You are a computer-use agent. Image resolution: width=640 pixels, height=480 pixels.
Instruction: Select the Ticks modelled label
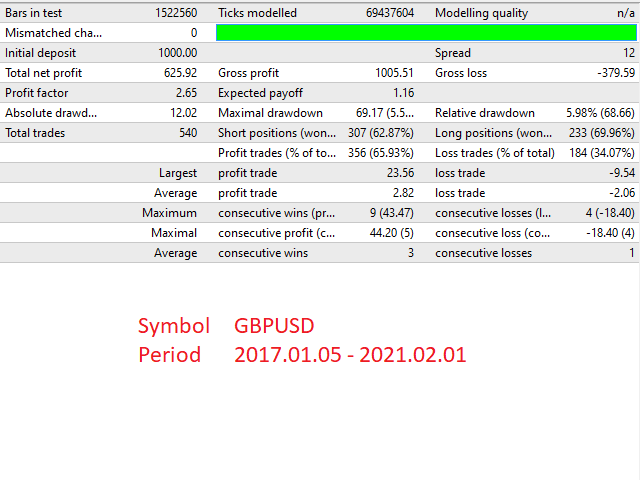258,13
